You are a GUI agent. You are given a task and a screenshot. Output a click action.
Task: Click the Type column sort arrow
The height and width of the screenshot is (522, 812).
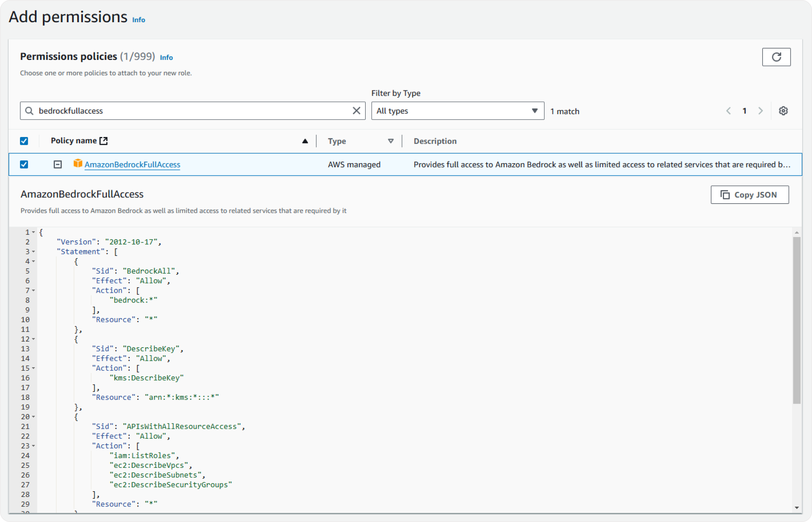click(390, 141)
